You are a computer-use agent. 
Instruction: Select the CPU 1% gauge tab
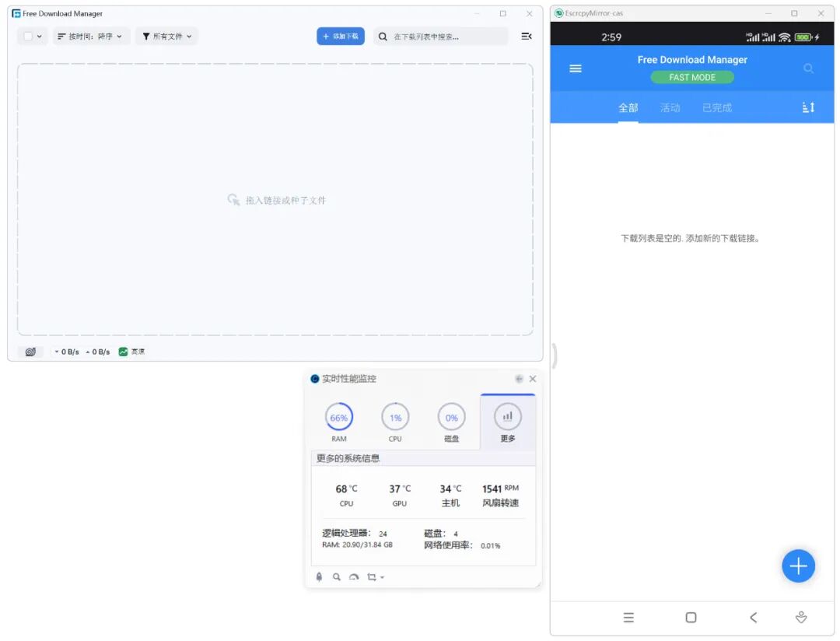[395, 422]
